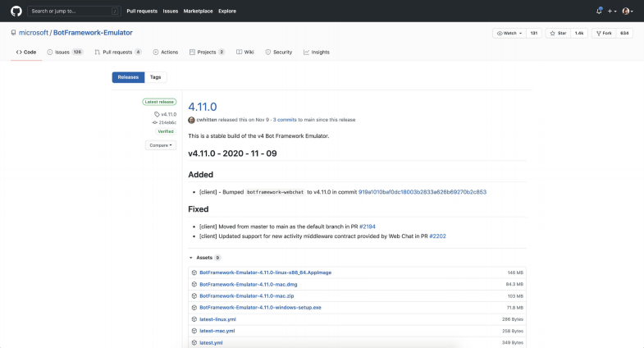Download latest-mac.yml asset

pyautogui.click(x=217, y=331)
